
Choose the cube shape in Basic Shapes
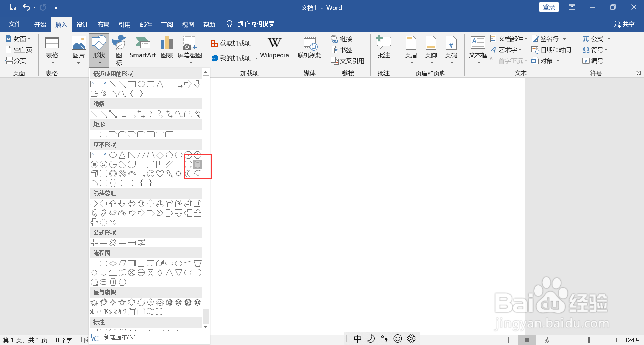[94, 173]
